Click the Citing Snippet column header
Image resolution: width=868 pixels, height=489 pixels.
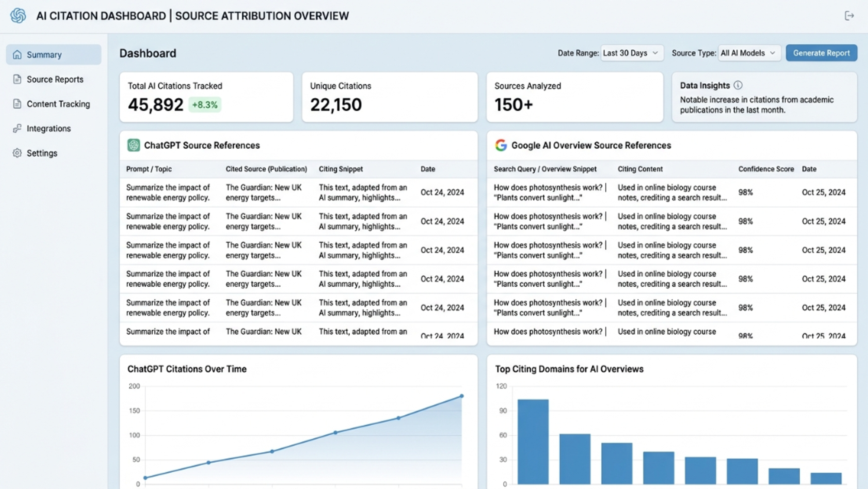tap(340, 169)
